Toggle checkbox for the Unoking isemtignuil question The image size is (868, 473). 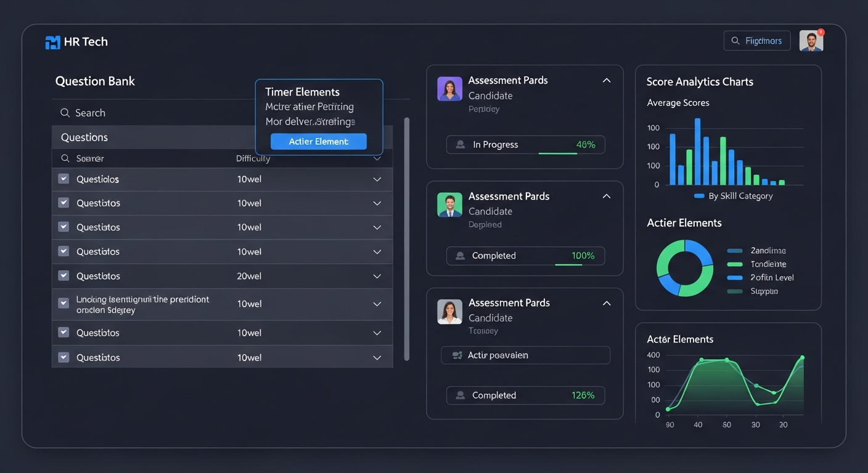(x=63, y=304)
